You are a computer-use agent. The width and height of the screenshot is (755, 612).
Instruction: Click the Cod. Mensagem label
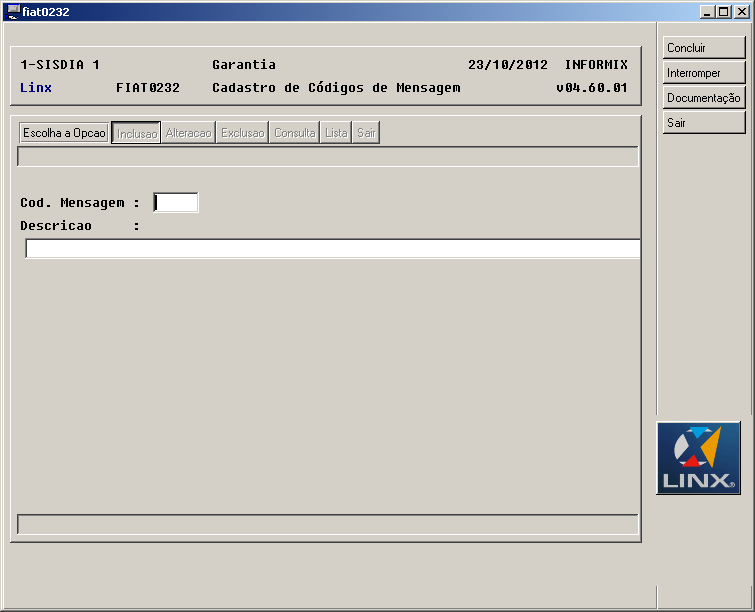pyautogui.click(x=80, y=203)
